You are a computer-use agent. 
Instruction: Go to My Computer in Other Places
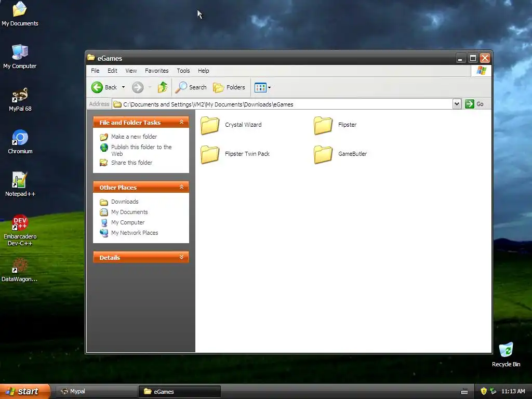coord(128,222)
